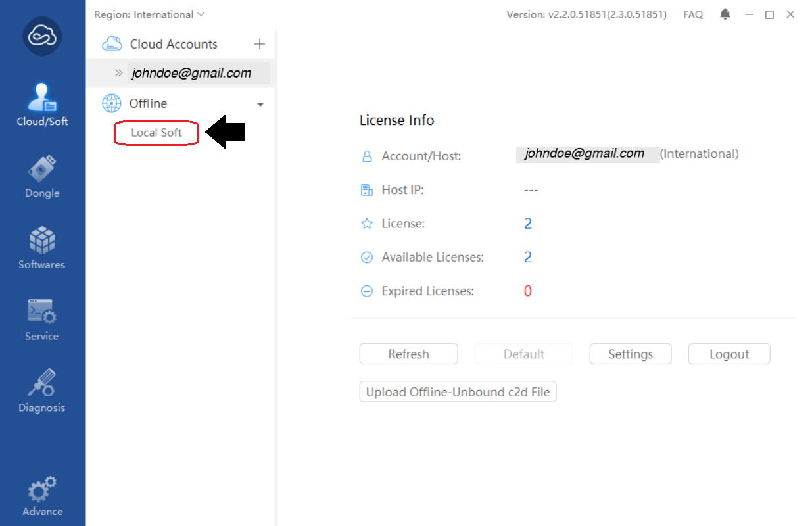
Task: Select the Service sidebar icon
Action: [41, 312]
